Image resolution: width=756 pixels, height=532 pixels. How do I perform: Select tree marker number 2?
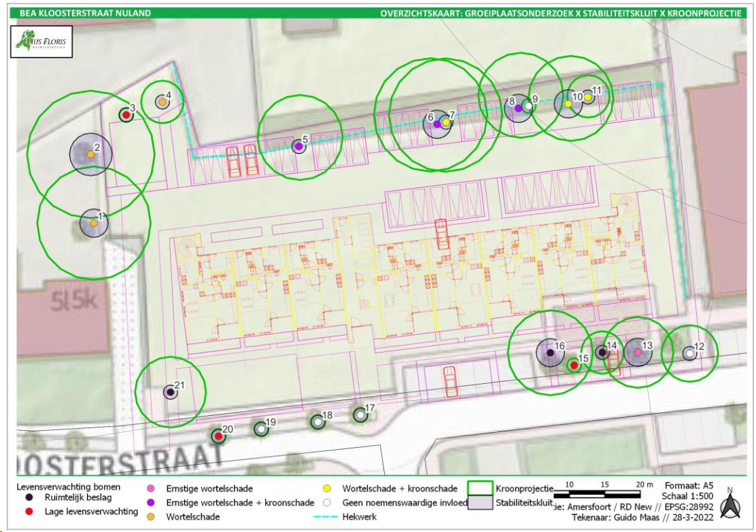[x=90, y=154]
